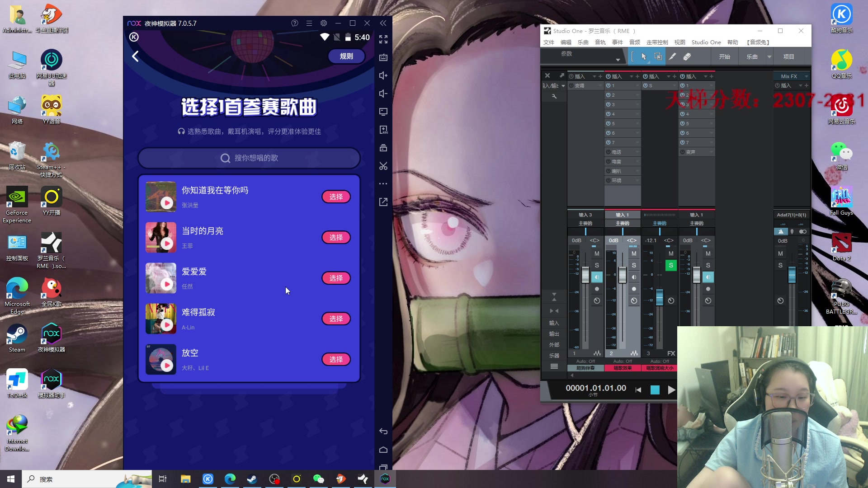Go back in the song selection screen
Screen dimensions: 868x488
pos(135,56)
